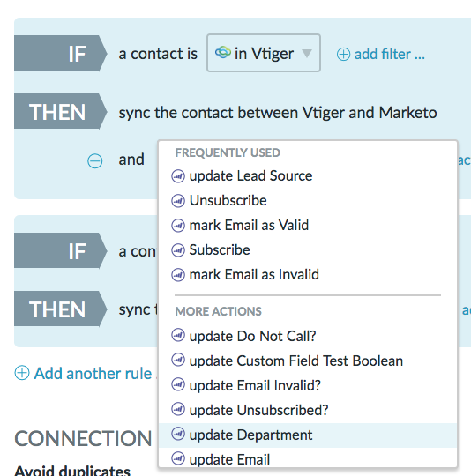Open the 'in Vtiger' dropdown
The image size is (471, 476).
(x=264, y=53)
